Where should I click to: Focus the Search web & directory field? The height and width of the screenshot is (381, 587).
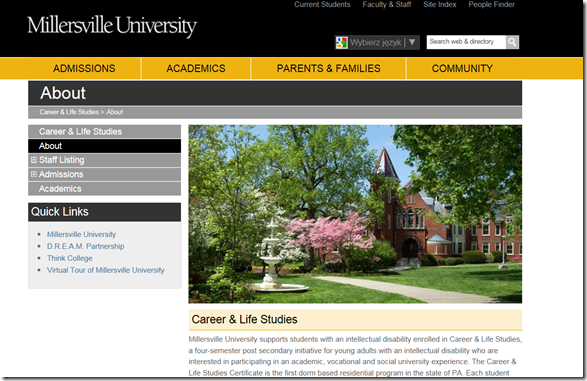(466, 42)
